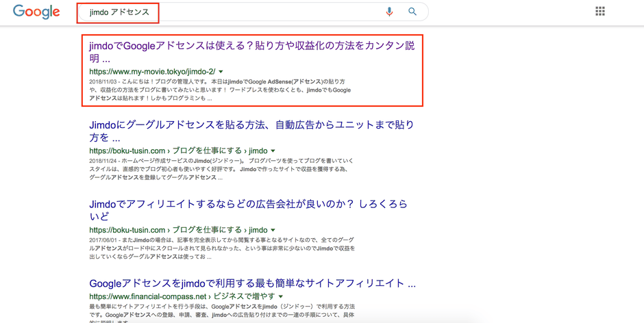Screen dimensions: 644x323
Task: Expand dropdown arrow beside my-movie.tokyo URL
Action: tap(221, 71)
